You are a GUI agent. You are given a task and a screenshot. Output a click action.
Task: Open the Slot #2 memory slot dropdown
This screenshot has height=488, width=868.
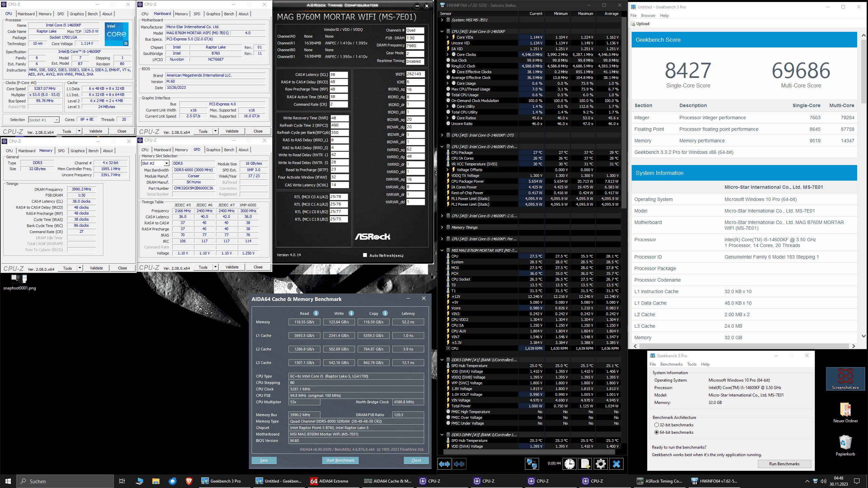pos(166,163)
